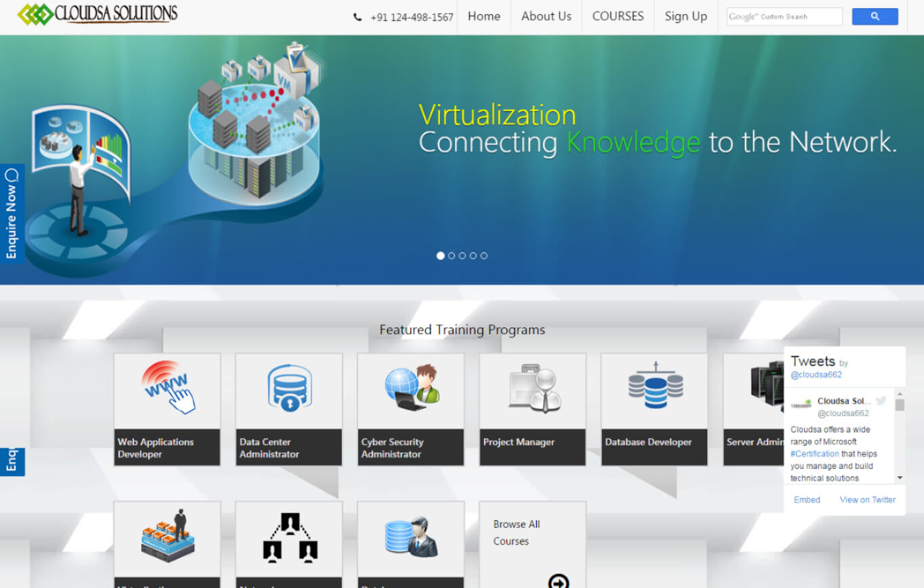The width and height of the screenshot is (924, 588).
Task: Select the Cyber Security Administrator icon
Action: 411,388
